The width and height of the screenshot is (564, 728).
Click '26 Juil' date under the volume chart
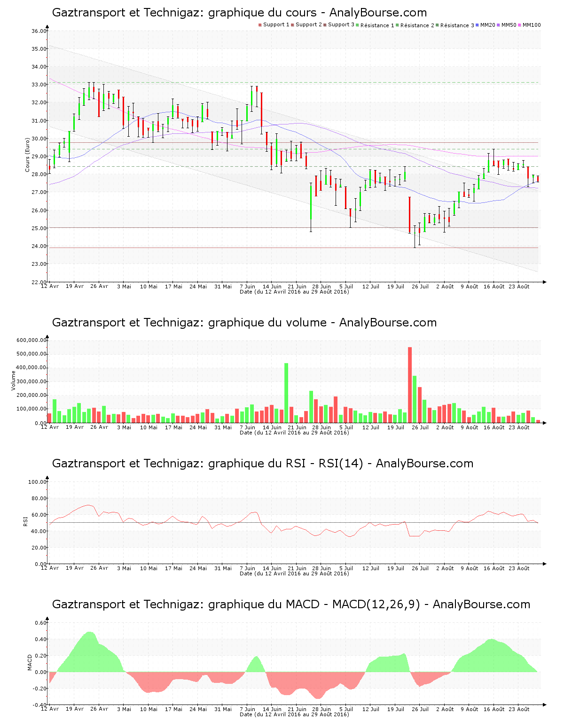click(x=420, y=427)
